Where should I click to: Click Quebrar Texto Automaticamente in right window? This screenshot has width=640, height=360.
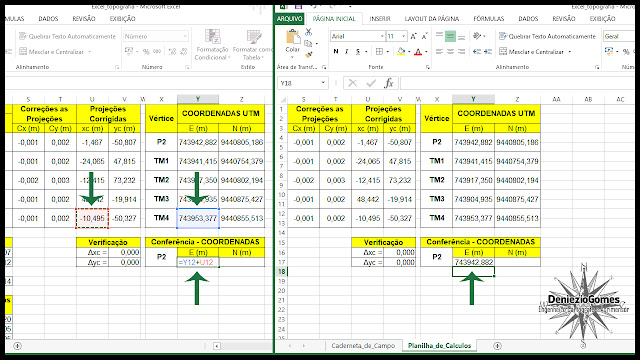[x=547, y=36]
